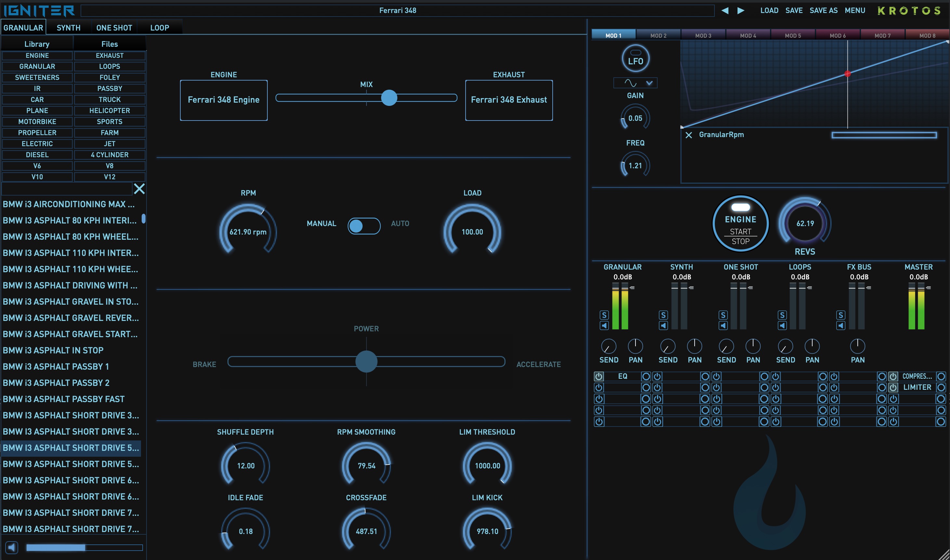Bypass the EQ effect with its power button
Screen dimensions: 950x560
point(599,376)
